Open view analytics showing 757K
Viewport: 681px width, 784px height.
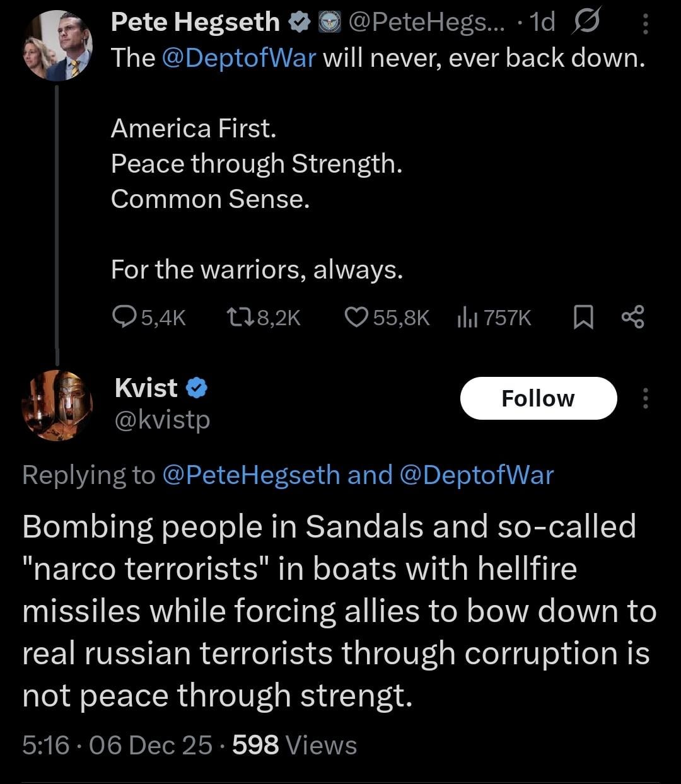[466, 317]
